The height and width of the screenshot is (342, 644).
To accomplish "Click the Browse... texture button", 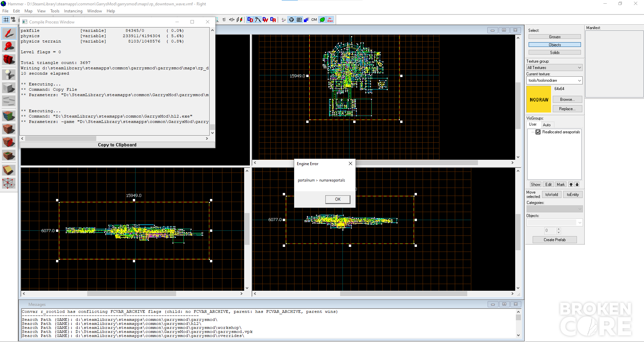I will pyautogui.click(x=567, y=99).
